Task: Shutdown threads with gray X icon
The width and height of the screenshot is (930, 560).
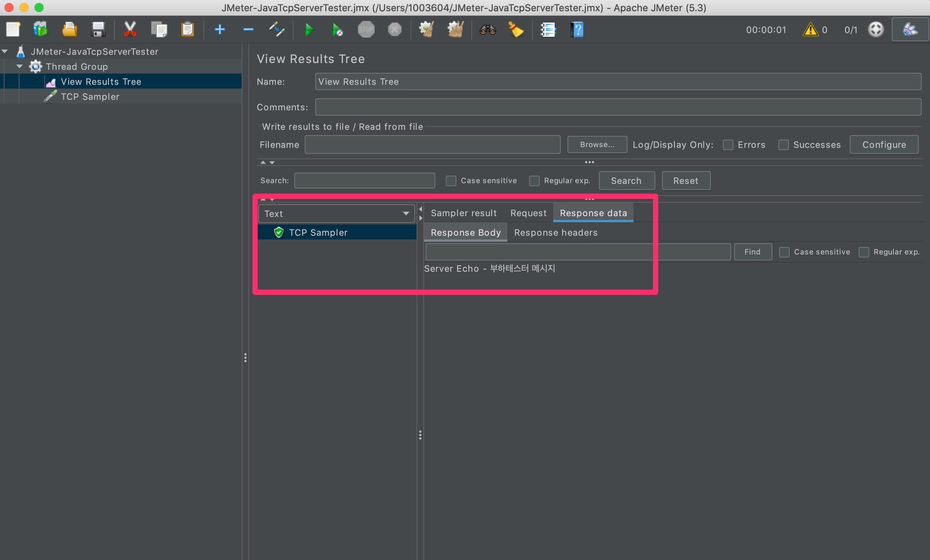Action: tap(395, 29)
